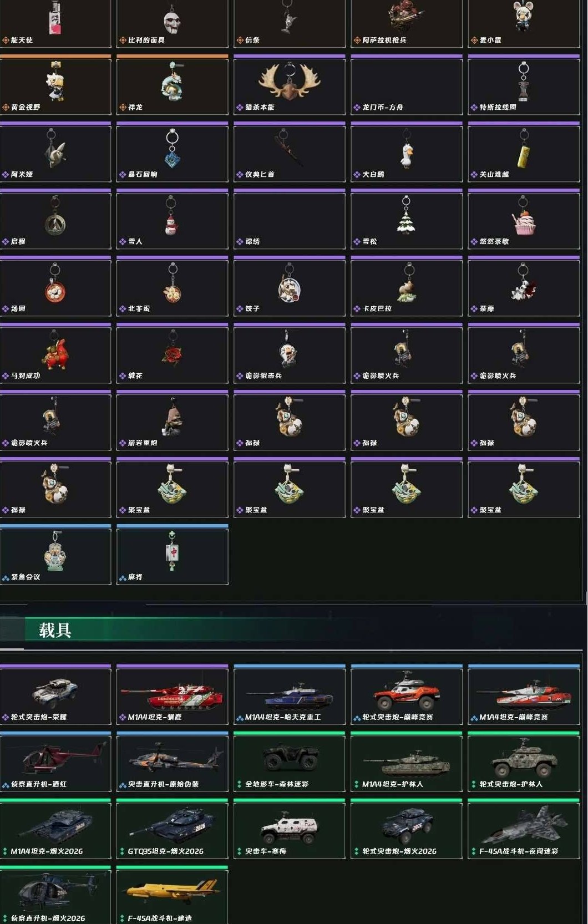Open the 猎杀本能 antler charm

click(x=290, y=85)
